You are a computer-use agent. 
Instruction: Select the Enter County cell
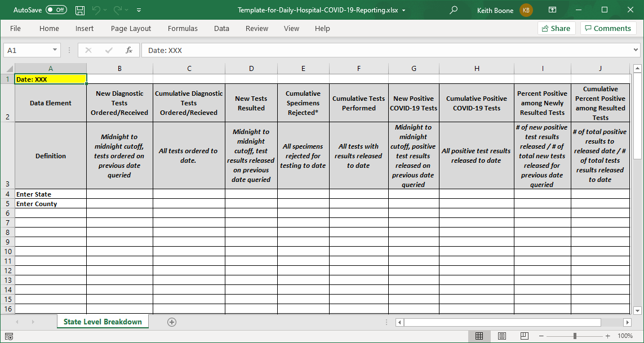(x=51, y=204)
